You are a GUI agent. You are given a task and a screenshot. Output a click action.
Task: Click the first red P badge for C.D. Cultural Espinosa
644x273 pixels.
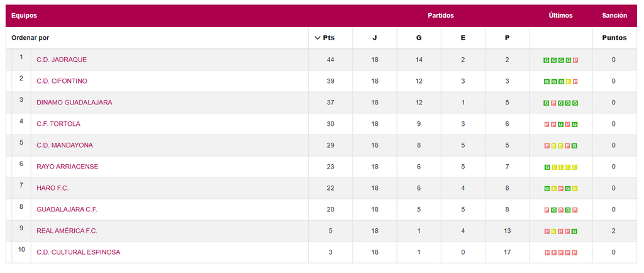pyautogui.click(x=547, y=253)
